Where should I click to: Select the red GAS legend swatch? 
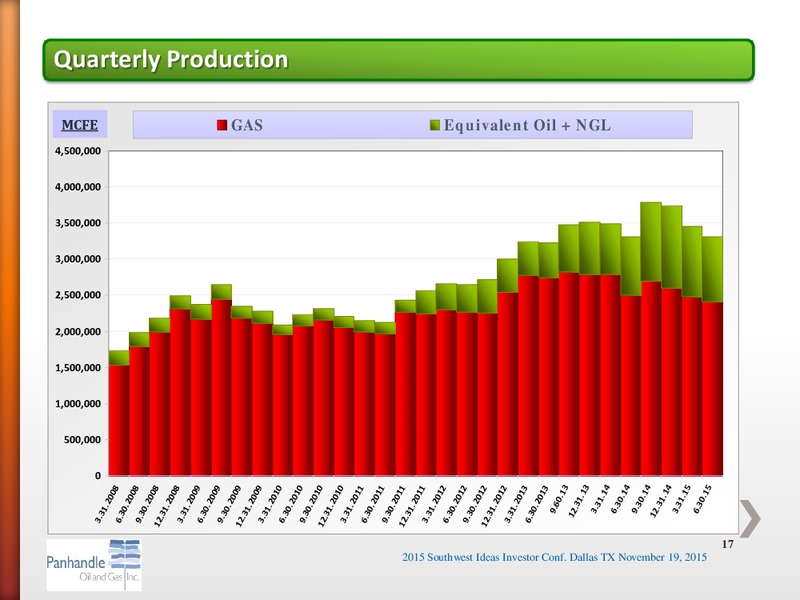click(x=221, y=125)
